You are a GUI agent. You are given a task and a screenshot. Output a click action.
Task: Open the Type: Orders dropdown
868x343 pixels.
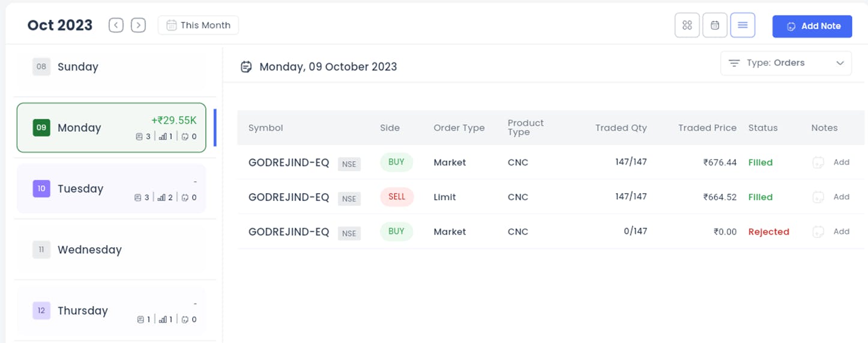click(786, 63)
